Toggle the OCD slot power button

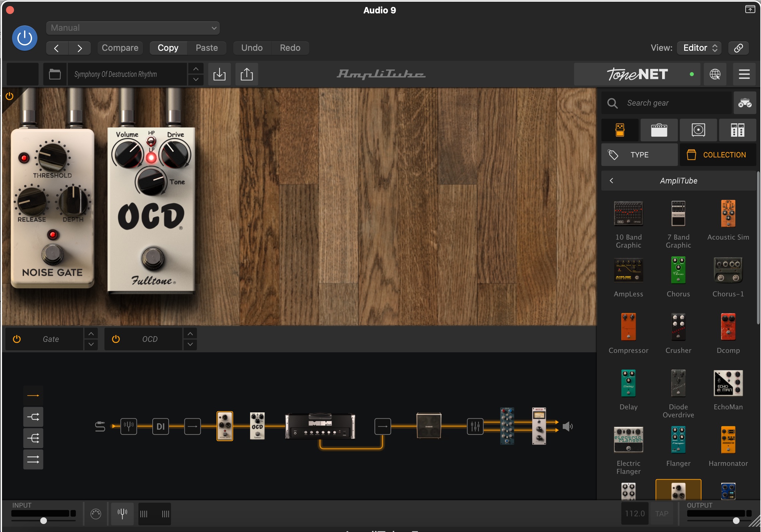tap(116, 339)
